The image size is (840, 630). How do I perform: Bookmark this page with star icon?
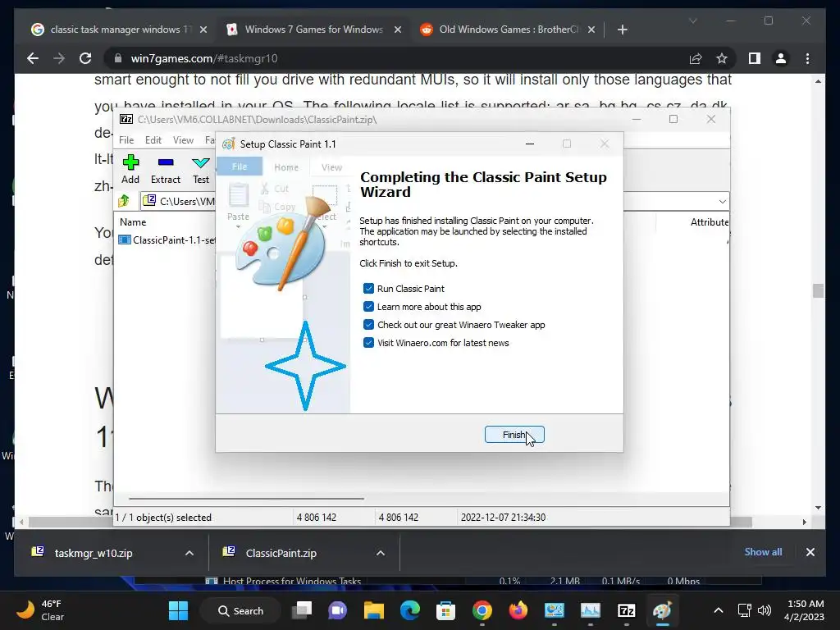722,58
